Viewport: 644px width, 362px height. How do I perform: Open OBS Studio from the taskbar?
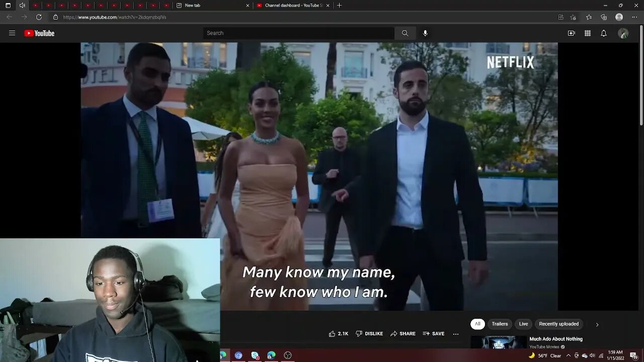pos(288,355)
